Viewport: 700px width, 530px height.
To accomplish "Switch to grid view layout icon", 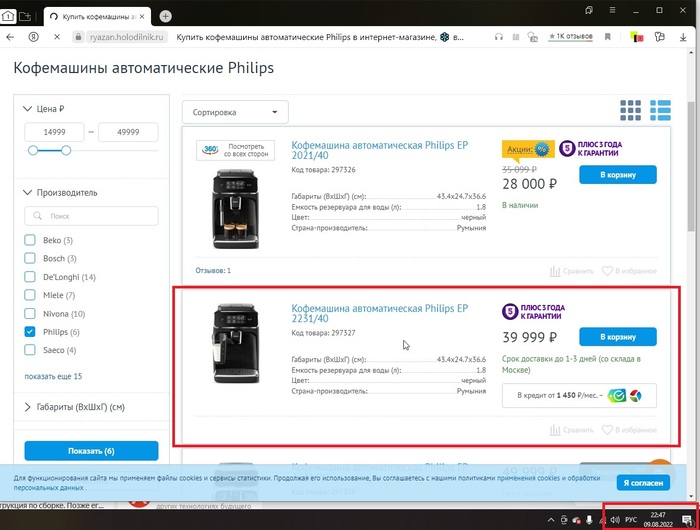I will (x=630, y=110).
